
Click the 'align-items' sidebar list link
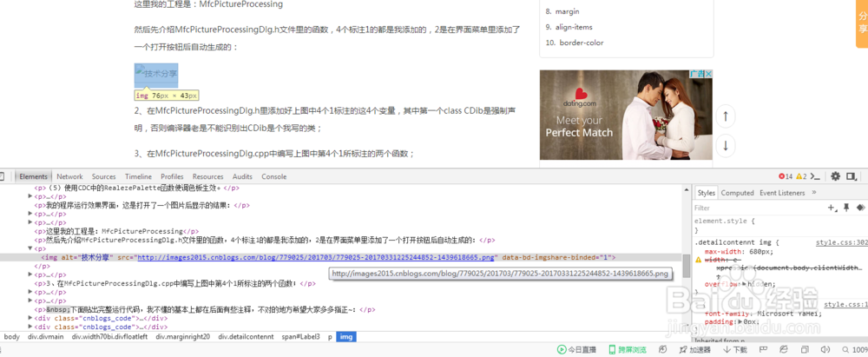(x=574, y=27)
